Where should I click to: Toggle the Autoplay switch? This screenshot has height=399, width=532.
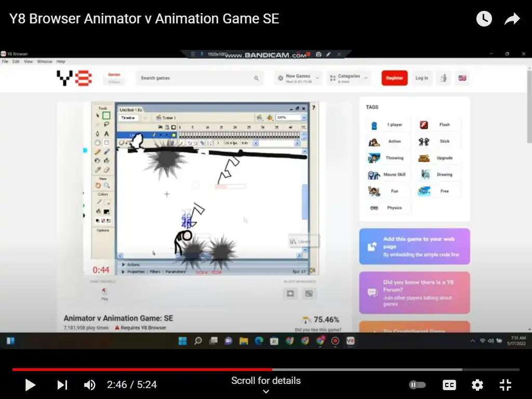417,385
